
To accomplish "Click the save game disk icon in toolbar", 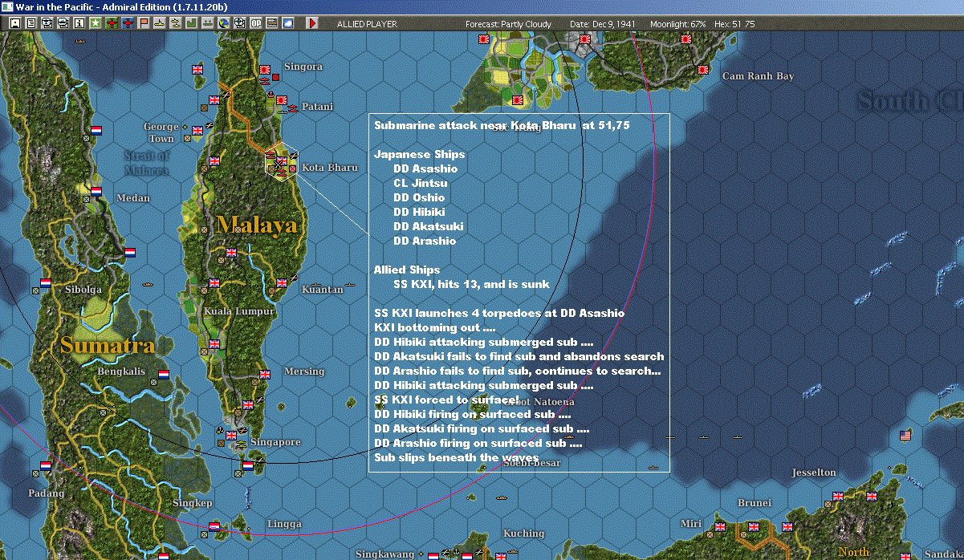I will pos(15,24).
